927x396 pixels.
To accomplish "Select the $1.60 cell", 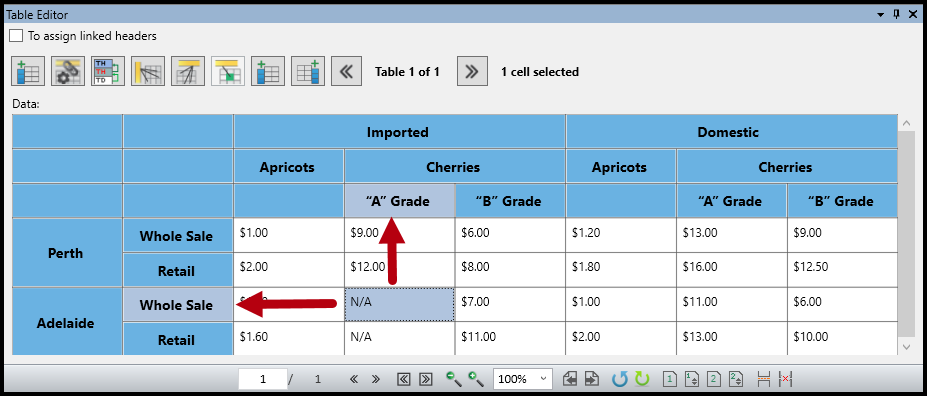I will (x=289, y=339).
